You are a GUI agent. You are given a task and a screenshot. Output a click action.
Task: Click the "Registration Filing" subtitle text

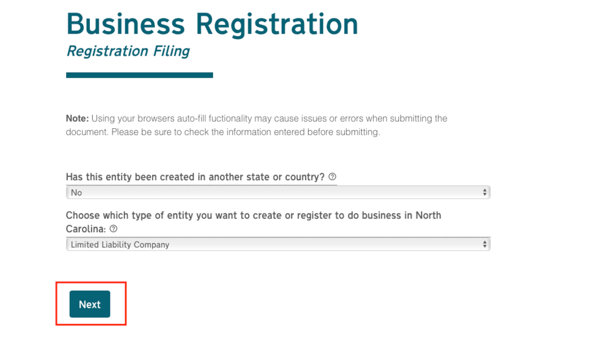128,51
